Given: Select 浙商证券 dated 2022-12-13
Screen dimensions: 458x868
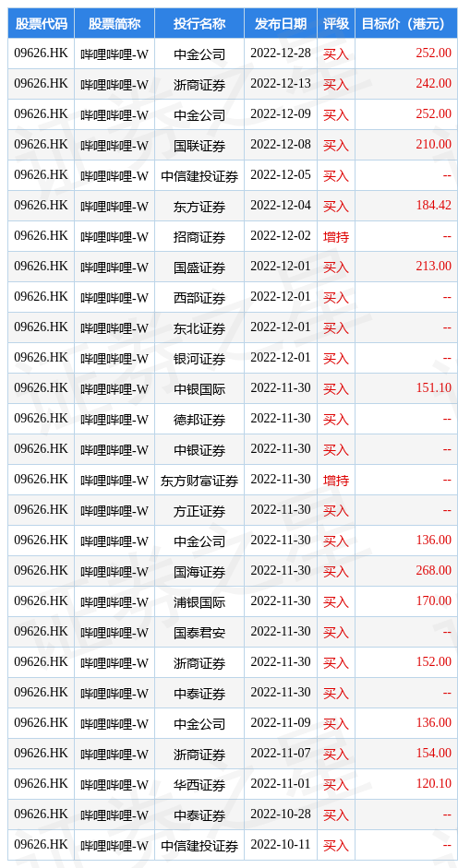Looking at the screenshot, I should point(199,84).
